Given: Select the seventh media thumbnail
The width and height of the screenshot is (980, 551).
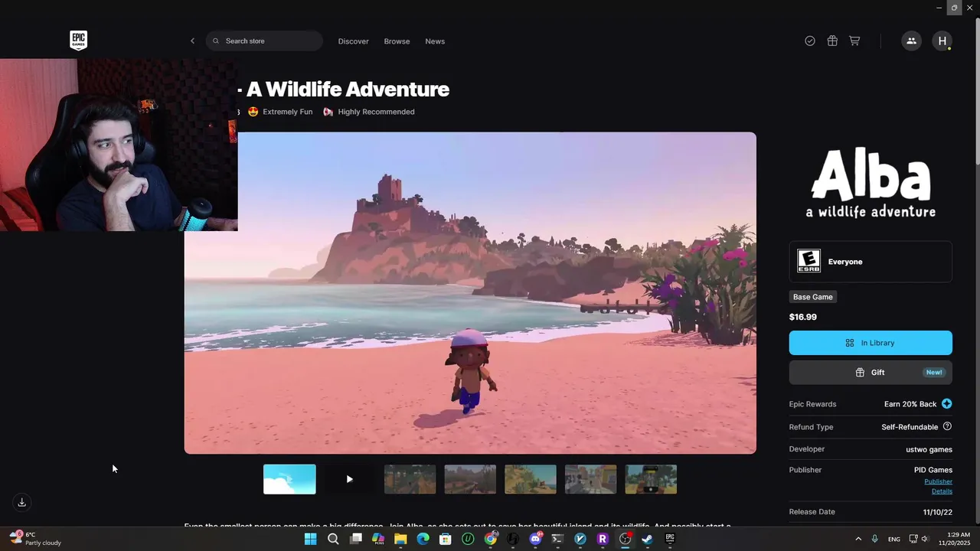Looking at the screenshot, I should [x=651, y=479].
